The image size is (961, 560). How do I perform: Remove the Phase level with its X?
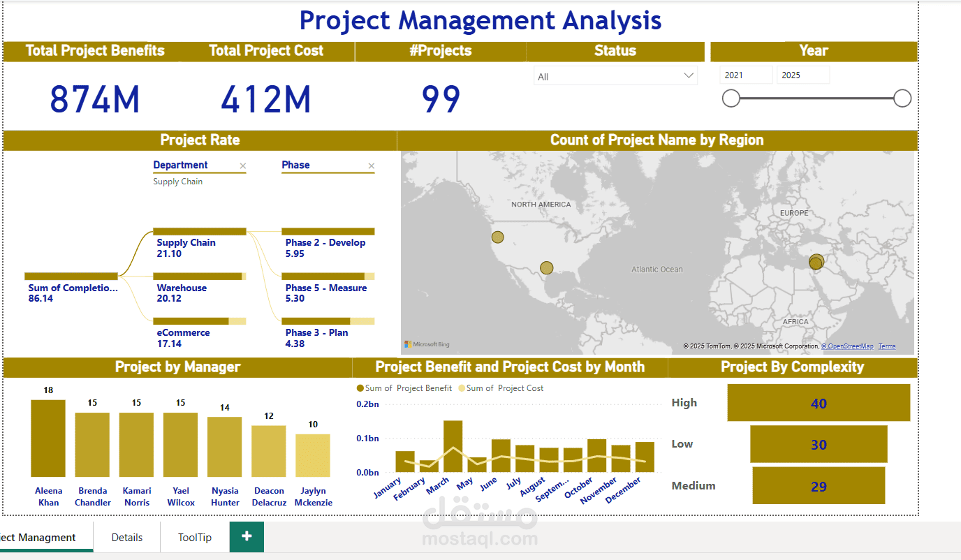(x=371, y=166)
